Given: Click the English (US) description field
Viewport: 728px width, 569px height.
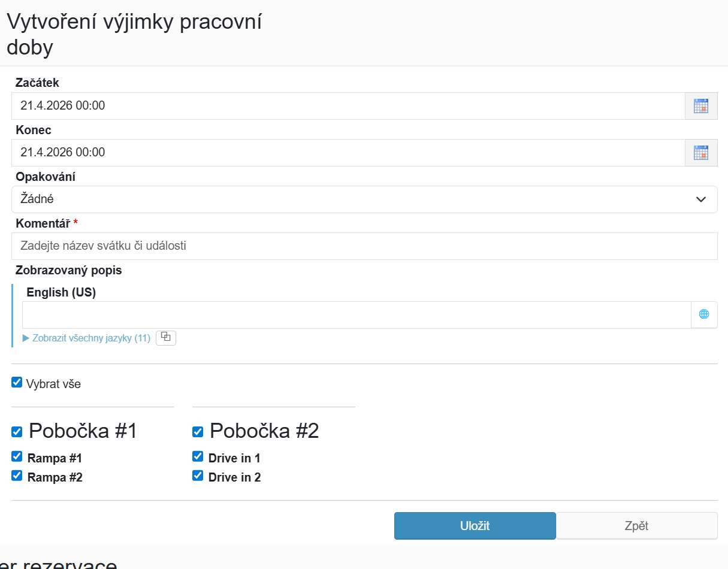Looking at the screenshot, I should [357, 314].
